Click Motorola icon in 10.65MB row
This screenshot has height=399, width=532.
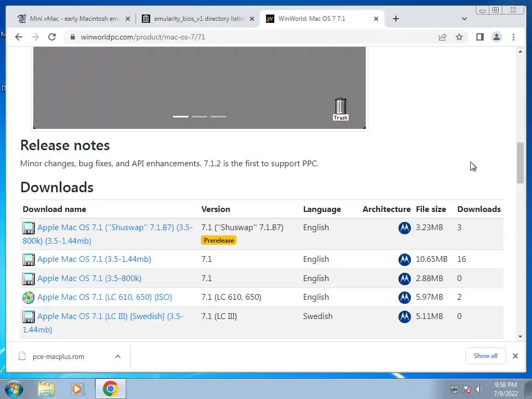click(404, 260)
